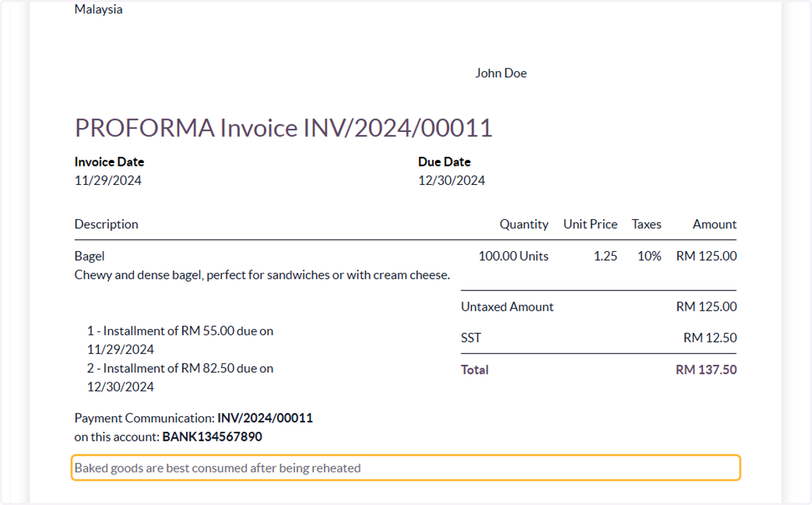Click the first installment of RM 55.00 line
The image size is (812, 505).
click(x=180, y=341)
